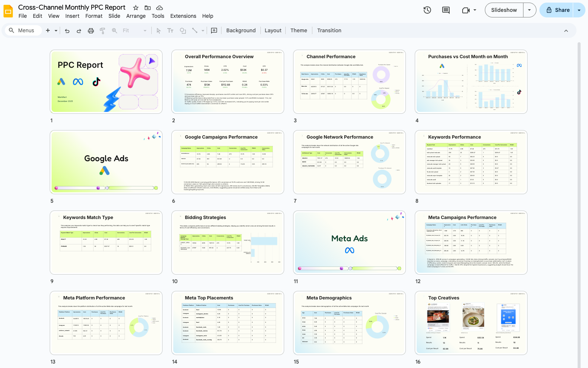Select the Top Creatives slide
Viewport: 588px width, 368px height.
471,323
